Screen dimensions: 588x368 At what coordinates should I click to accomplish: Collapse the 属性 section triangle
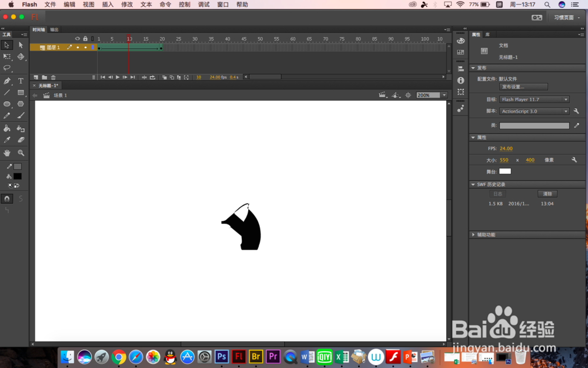(x=473, y=137)
